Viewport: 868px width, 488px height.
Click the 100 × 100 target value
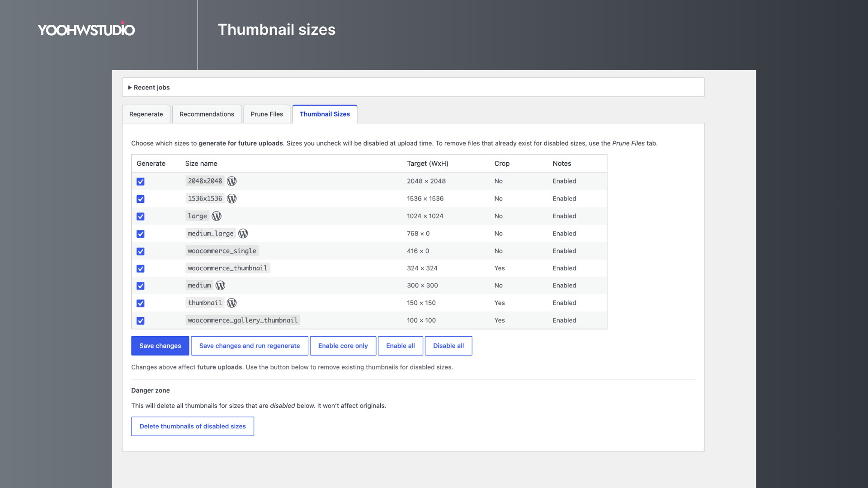coord(421,320)
